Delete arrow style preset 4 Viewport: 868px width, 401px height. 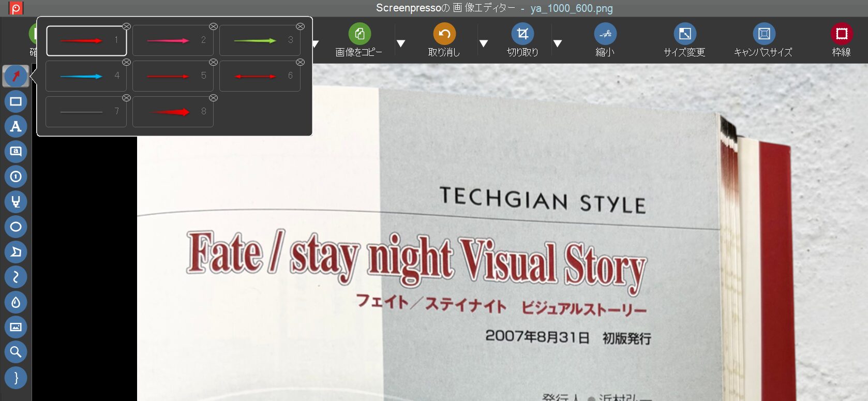pos(126,62)
